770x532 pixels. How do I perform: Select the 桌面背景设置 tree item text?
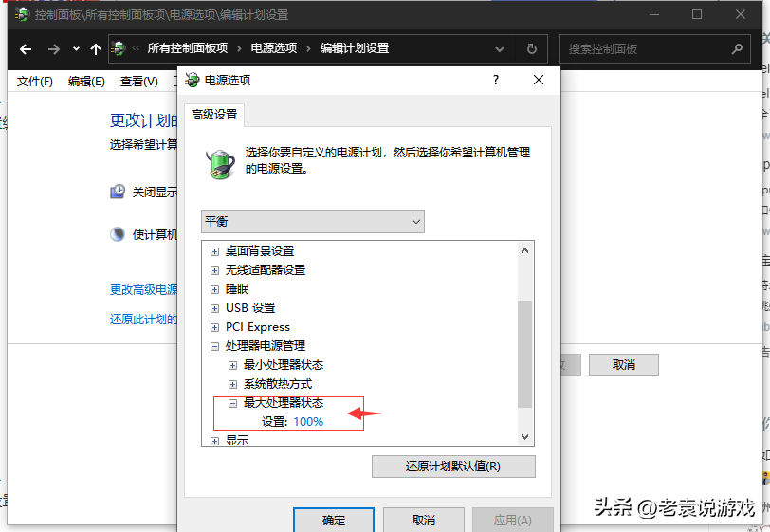260,251
